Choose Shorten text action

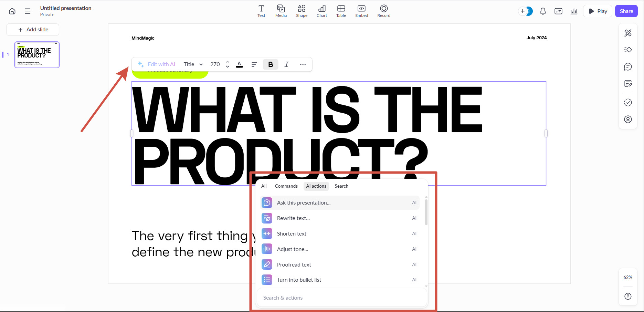tap(340, 234)
